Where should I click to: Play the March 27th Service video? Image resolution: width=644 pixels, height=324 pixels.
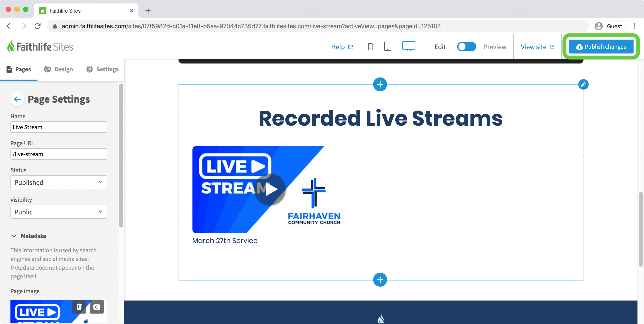[270, 189]
